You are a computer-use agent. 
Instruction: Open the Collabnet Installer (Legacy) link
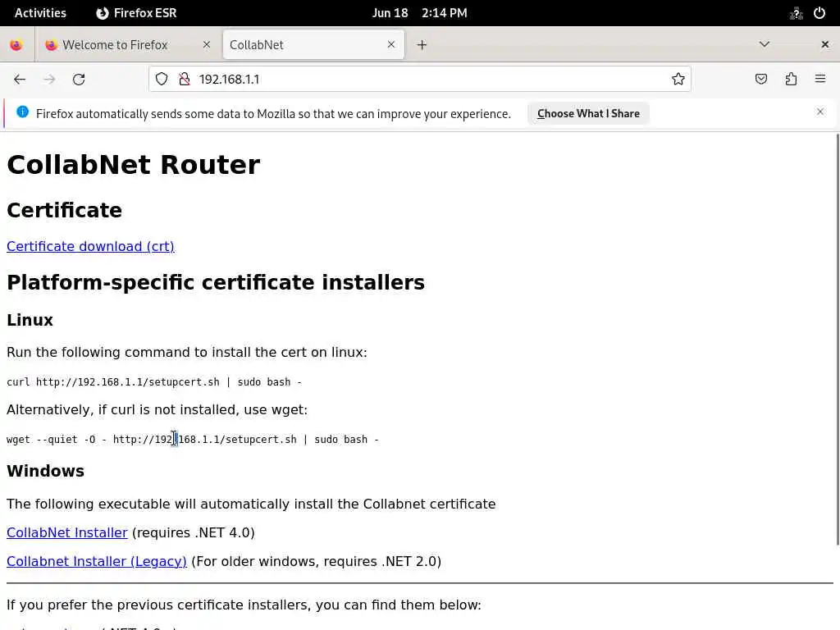(x=97, y=561)
